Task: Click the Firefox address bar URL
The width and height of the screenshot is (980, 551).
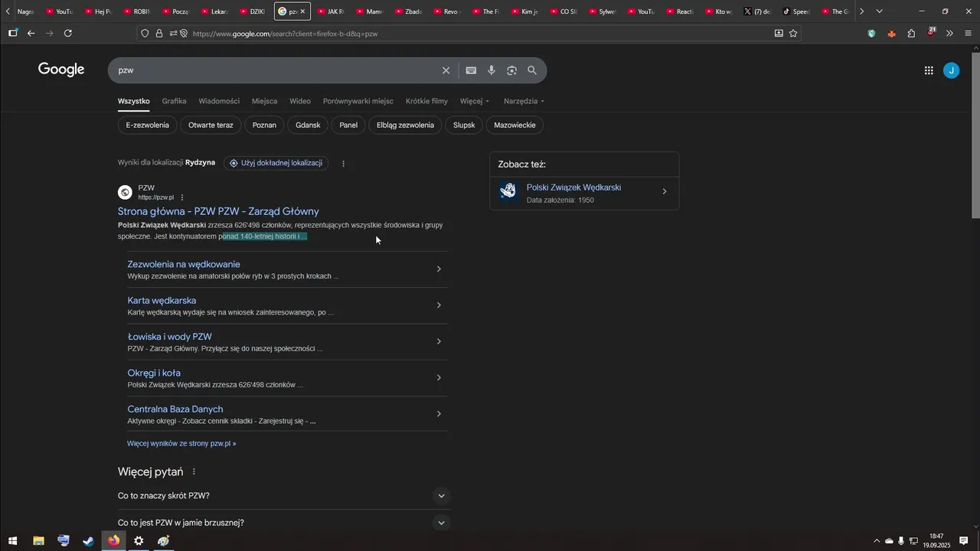Action: coord(285,34)
